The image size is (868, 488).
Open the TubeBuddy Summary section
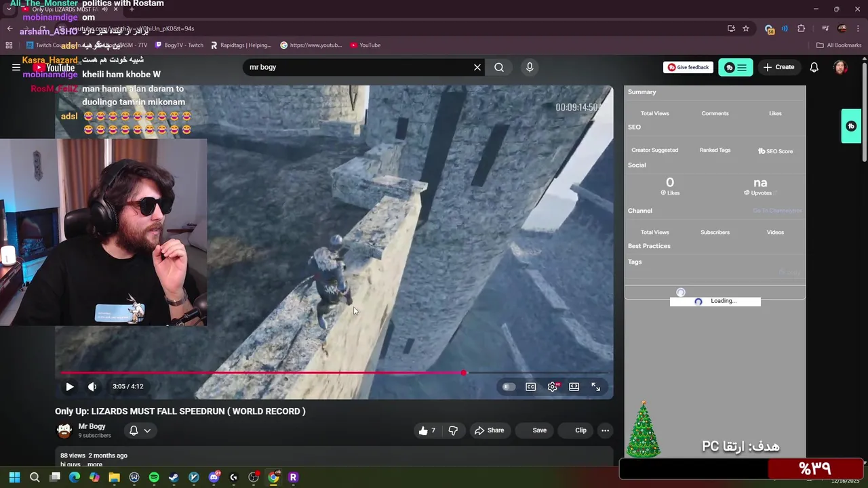point(642,91)
